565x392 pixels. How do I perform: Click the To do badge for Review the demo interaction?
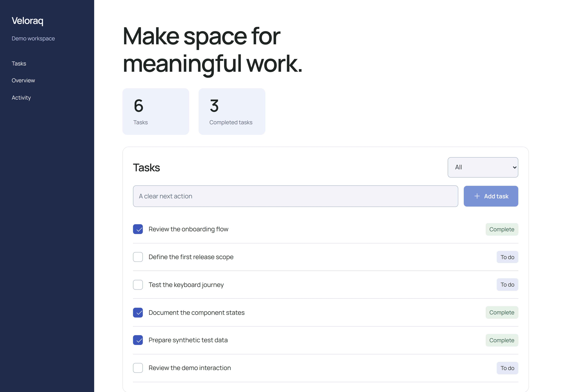(x=507, y=368)
